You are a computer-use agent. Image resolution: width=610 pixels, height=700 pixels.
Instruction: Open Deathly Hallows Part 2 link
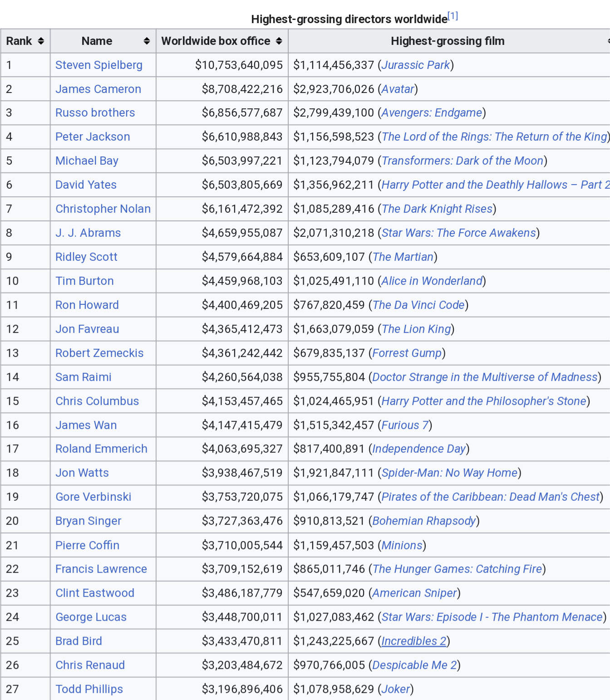pyautogui.click(x=496, y=185)
